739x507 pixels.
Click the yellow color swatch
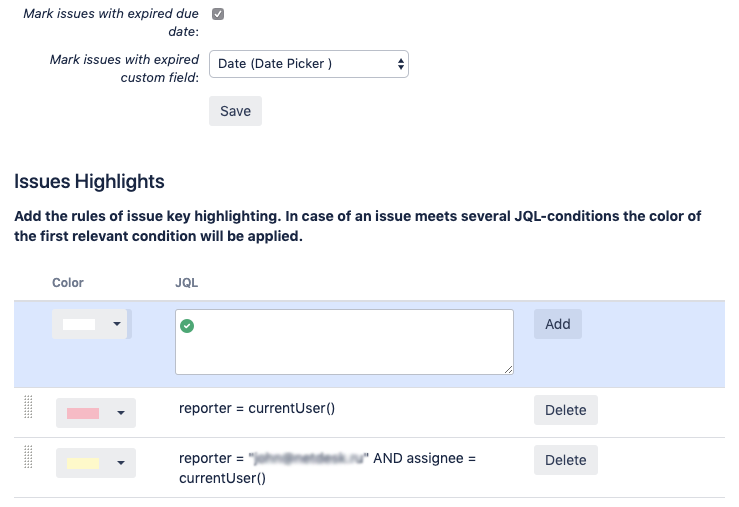[x=82, y=463]
